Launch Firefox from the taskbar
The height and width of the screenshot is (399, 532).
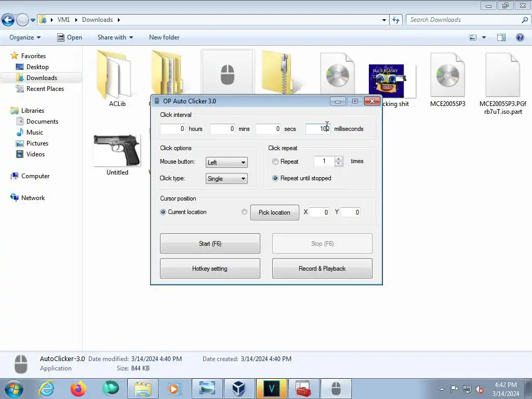point(78,389)
